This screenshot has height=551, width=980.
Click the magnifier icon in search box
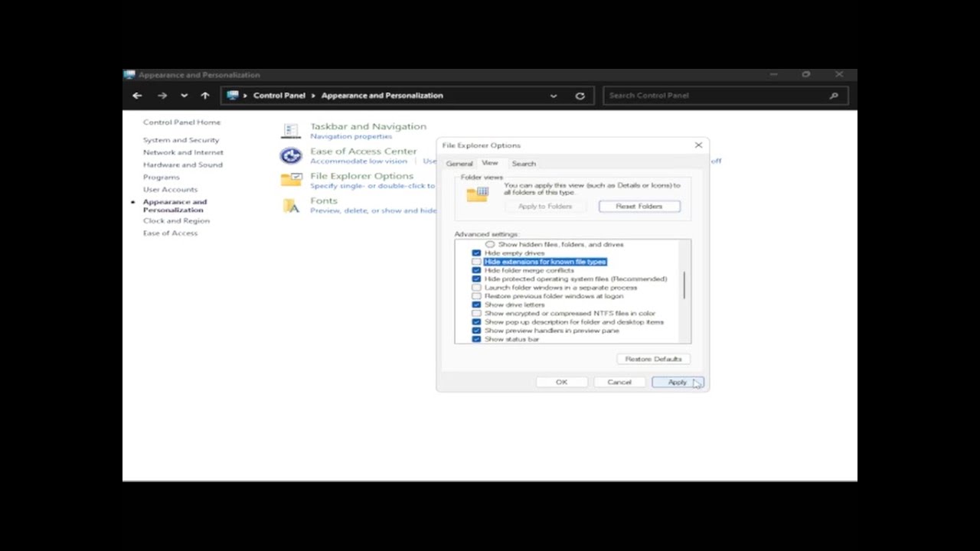click(x=834, y=96)
